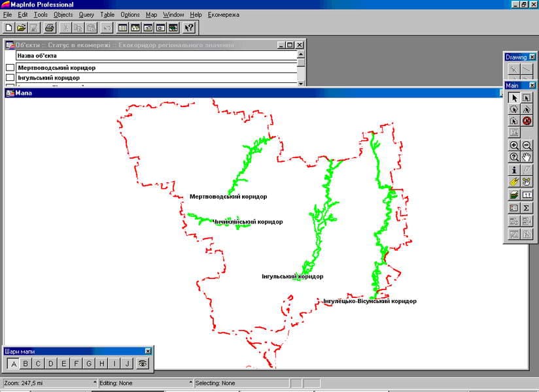Click the Unselect All red icon
Viewport: 539px width, 392px height.
coord(527,121)
